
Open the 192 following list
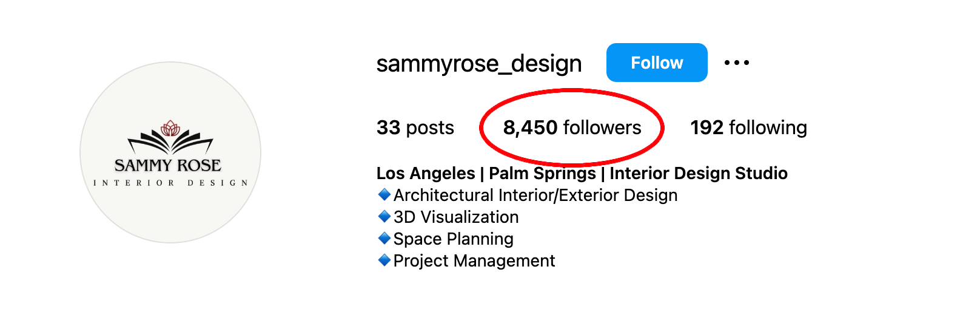point(748,127)
